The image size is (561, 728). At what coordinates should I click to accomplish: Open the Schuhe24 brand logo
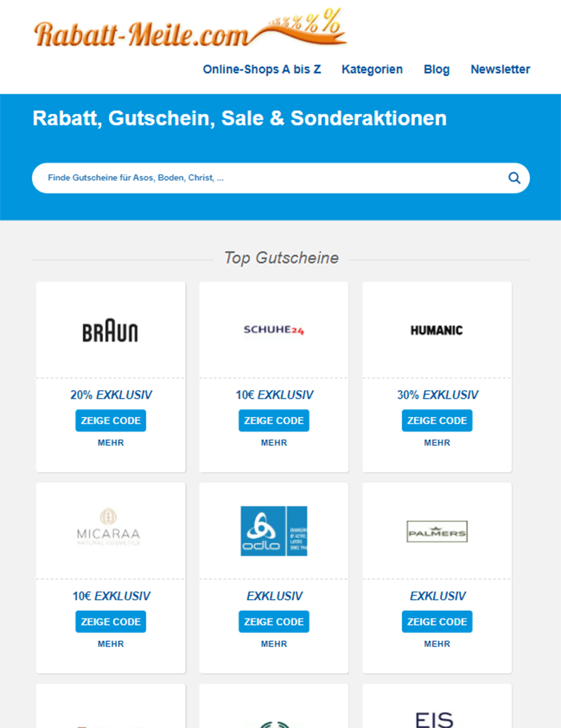(x=274, y=331)
